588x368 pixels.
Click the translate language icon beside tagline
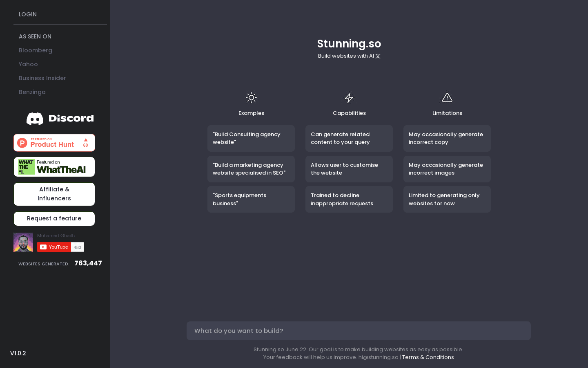click(x=378, y=56)
